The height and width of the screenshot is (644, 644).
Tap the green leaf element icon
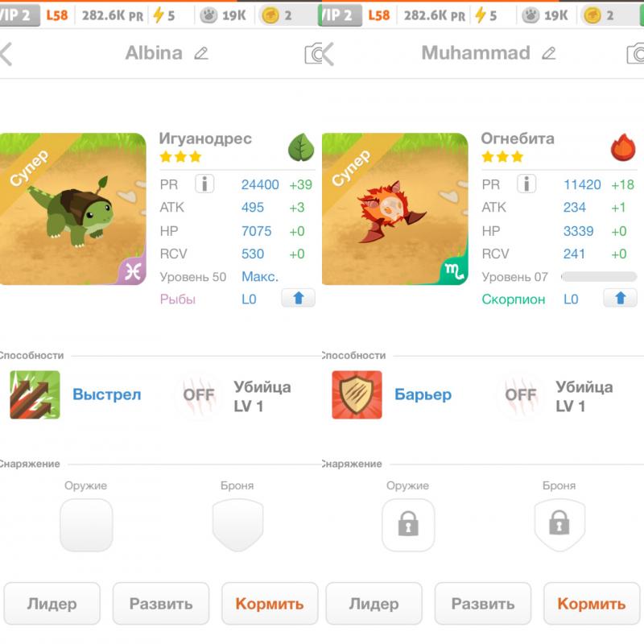pyautogui.click(x=301, y=147)
